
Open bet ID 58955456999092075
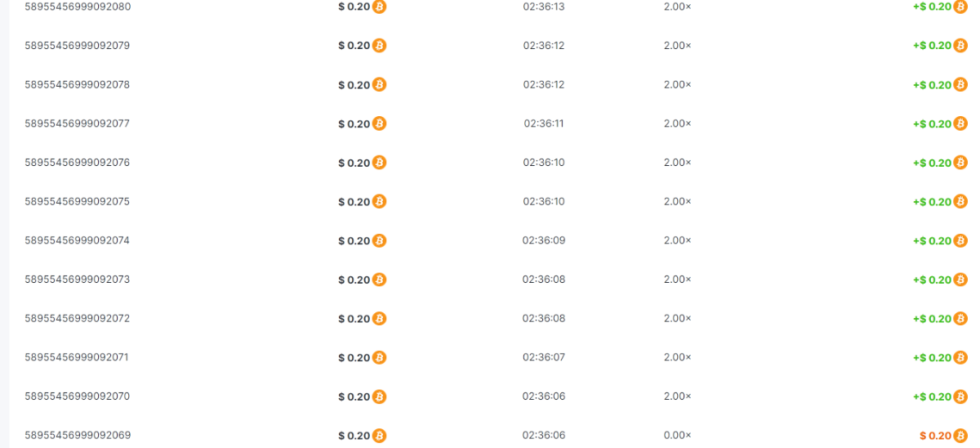tap(78, 201)
